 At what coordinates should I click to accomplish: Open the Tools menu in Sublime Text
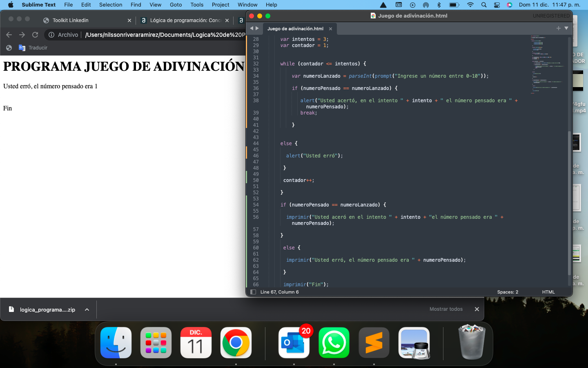197,4
